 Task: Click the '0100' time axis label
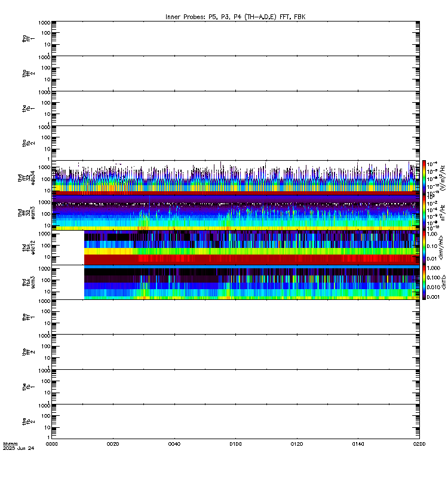tap(235, 444)
